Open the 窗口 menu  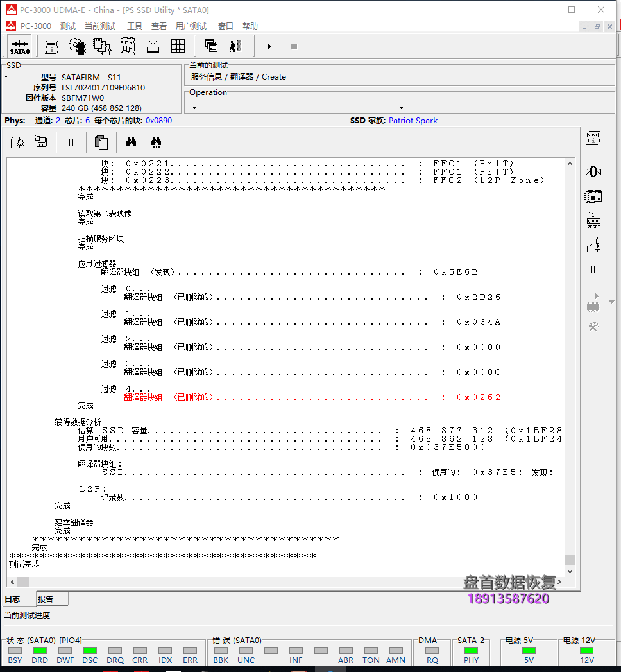coord(226,26)
